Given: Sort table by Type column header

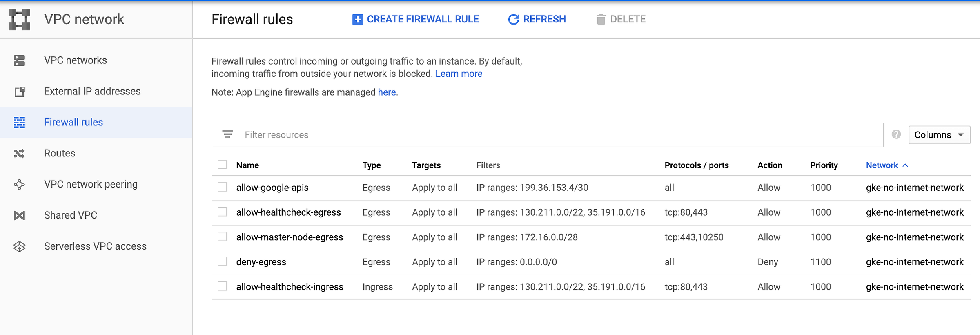Looking at the screenshot, I should tap(372, 165).
